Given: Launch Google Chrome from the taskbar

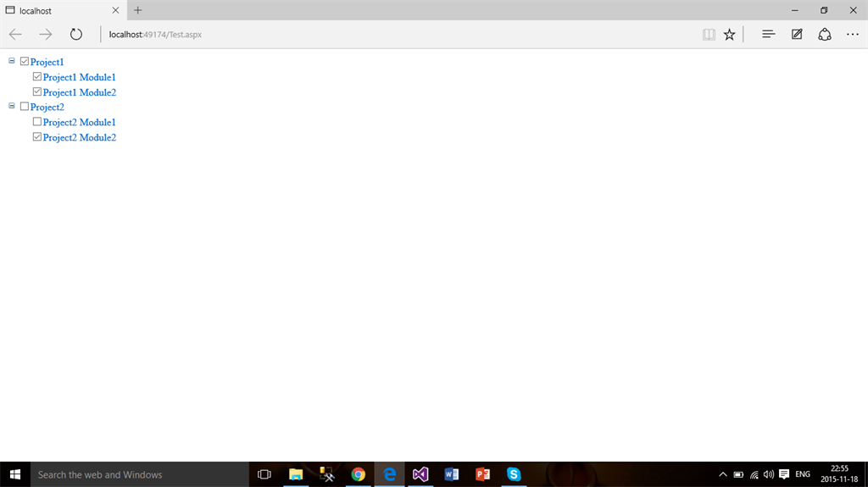Looking at the screenshot, I should click(x=359, y=474).
